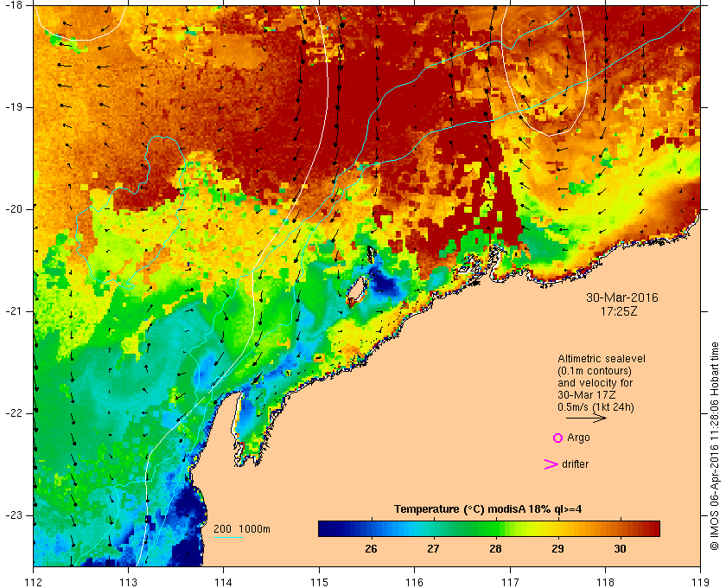Click the IMOS copyright timestamp text
Viewport: 726px width, 588px height.
[x=714, y=446]
